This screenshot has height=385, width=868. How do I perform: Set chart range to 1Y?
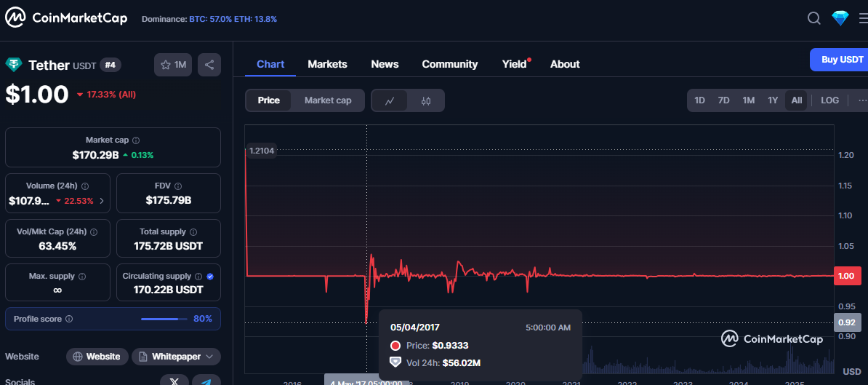point(773,100)
